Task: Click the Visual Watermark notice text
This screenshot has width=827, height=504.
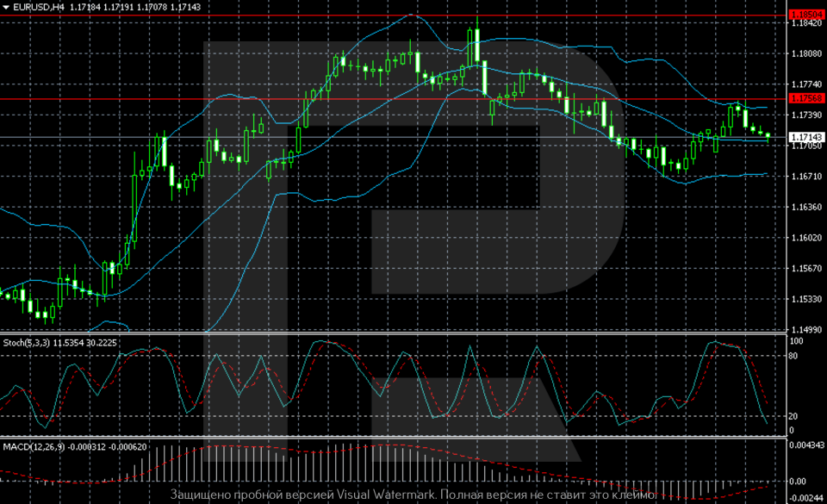Action: (413, 495)
